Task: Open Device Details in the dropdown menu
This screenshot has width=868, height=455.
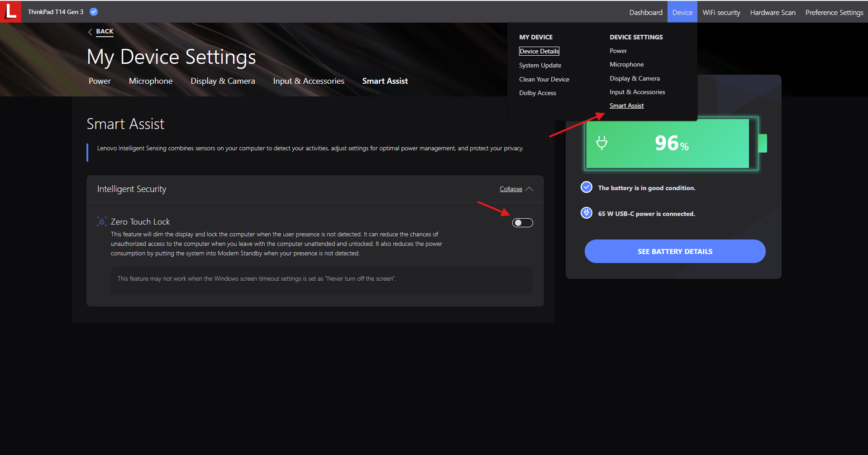Action: (539, 51)
